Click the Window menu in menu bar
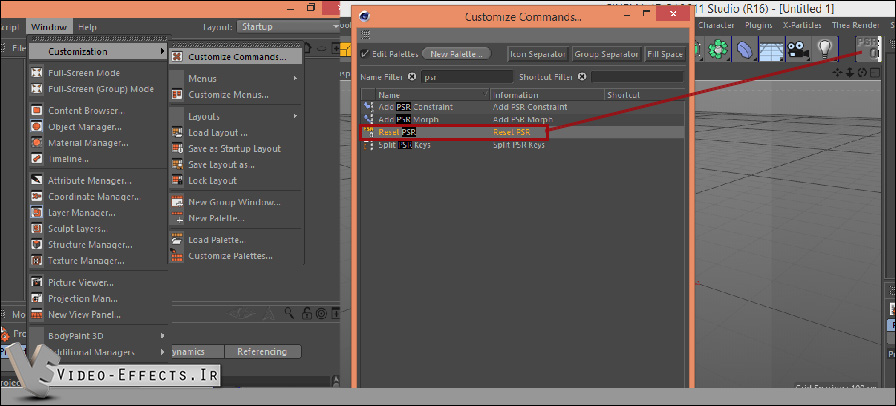The image size is (896, 406). pos(50,27)
